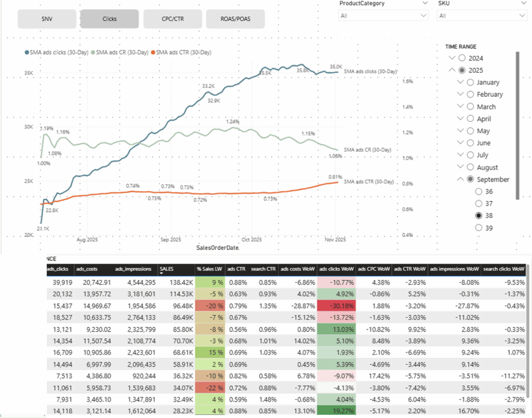Image resolution: width=532 pixels, height=418 pixels.
Task: Click the TIME RANGE vertical scrollbar
Action: [x=517, y=125]
